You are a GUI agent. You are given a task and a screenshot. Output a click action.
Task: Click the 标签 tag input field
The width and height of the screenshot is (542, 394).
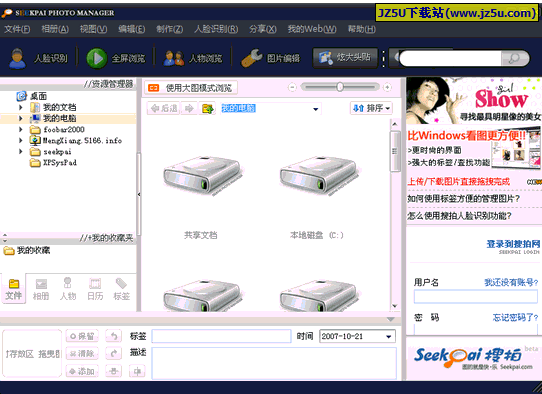[x=221, y=336]
